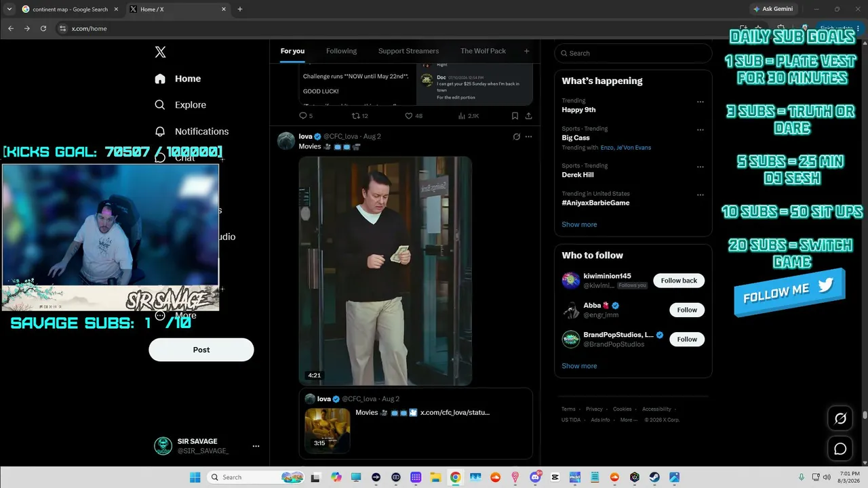Open the floating Chat button
Viewport: 868px width, 488px height.
(840, 449)
